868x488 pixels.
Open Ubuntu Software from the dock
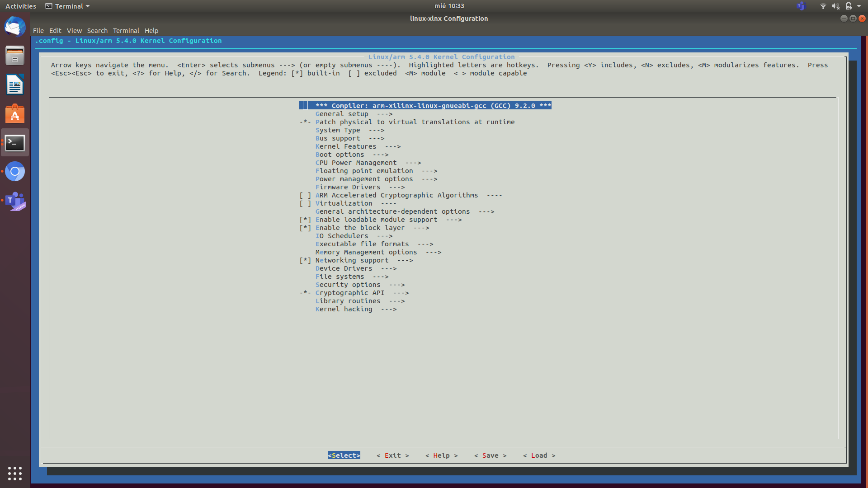15,114
